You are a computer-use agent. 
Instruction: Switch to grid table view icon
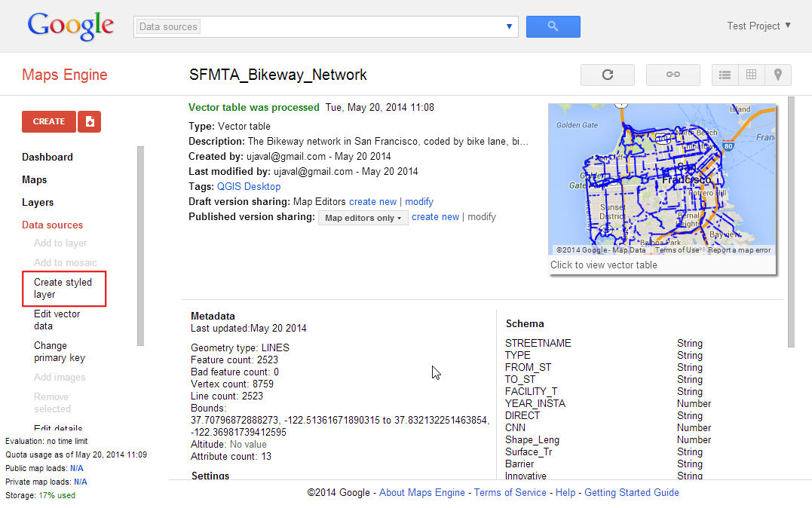[751, 75]
